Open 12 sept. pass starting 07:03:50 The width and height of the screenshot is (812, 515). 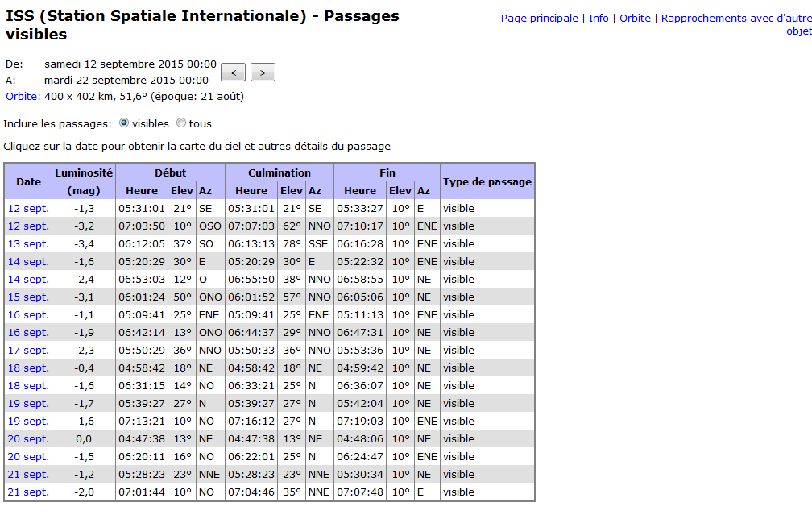[x=28, y=226]
